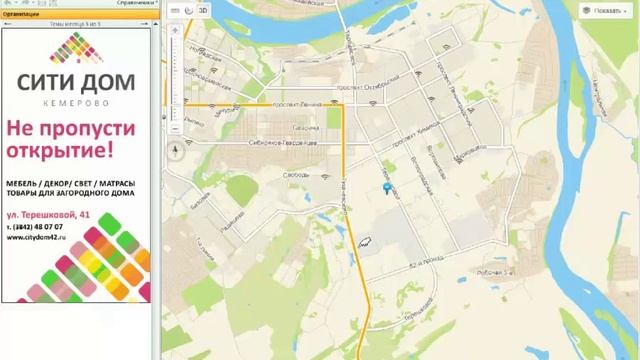Click проспект Ленина street label
This screenshot has height=360, width=640.
pyautogui.click(x=297, y=105)
